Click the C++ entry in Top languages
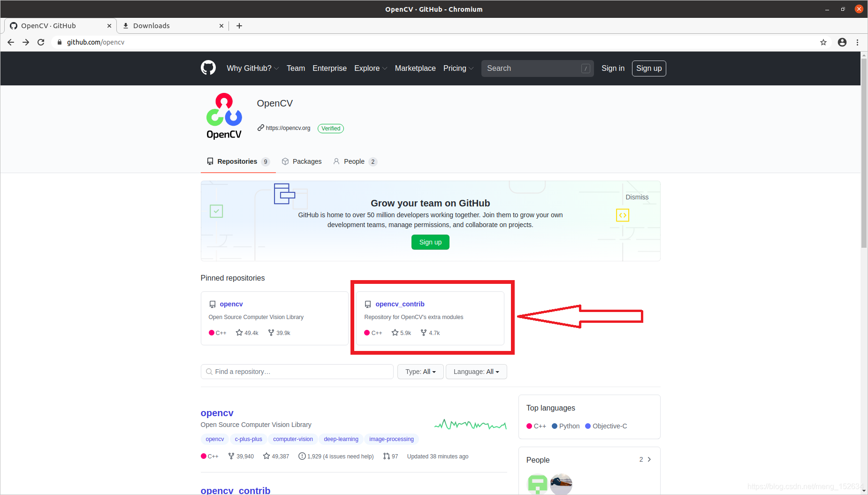This screenshot has width=868, height=495. 536,426
